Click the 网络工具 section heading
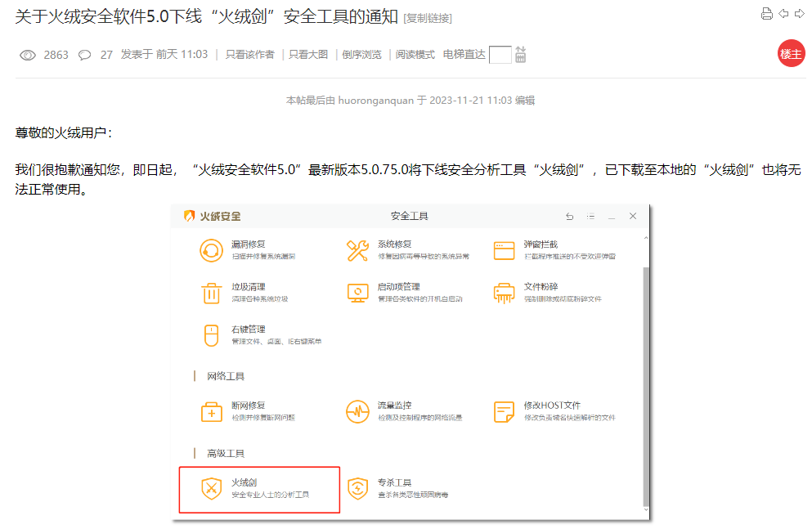 tap(225, 376)
